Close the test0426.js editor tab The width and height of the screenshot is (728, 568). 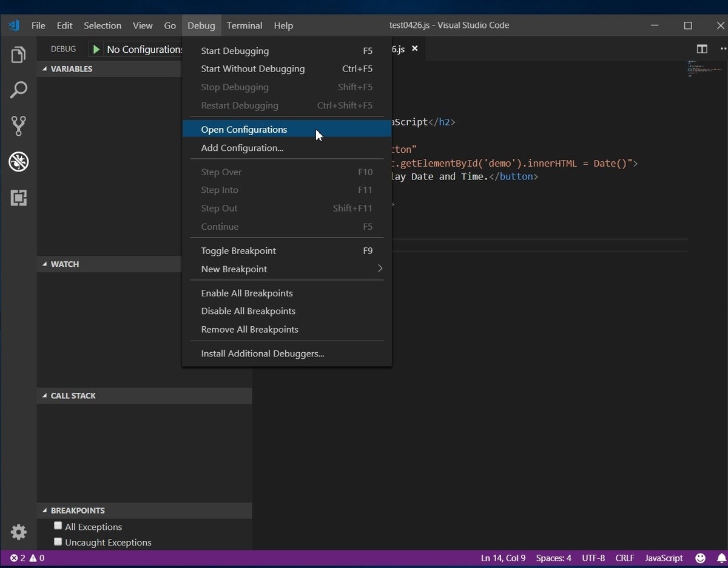(x=415, y=48)
